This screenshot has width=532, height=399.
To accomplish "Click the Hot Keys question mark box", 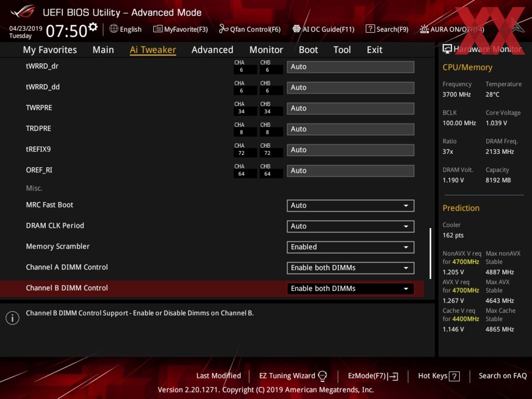I will click(x=454, y=376).
